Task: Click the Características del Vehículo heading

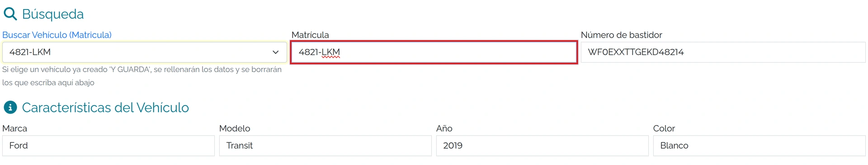Action: tap(105, 107)
